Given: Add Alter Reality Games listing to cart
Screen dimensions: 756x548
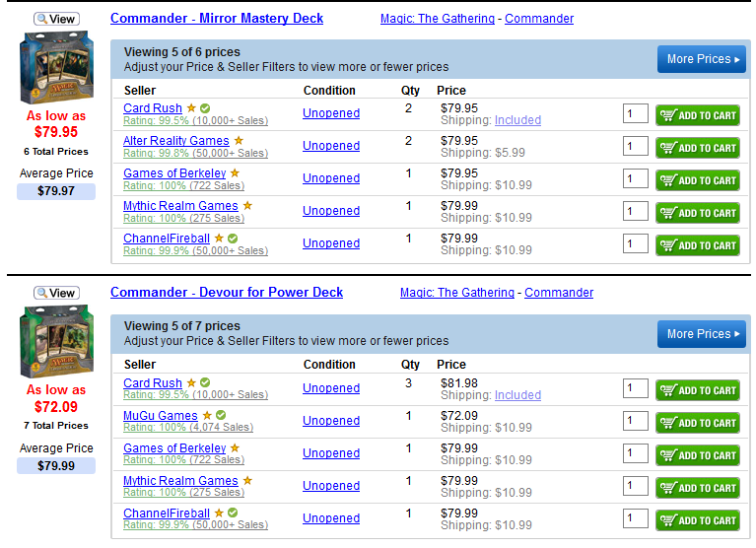Looking at the screenshot, I should click(x=698, y=148).
